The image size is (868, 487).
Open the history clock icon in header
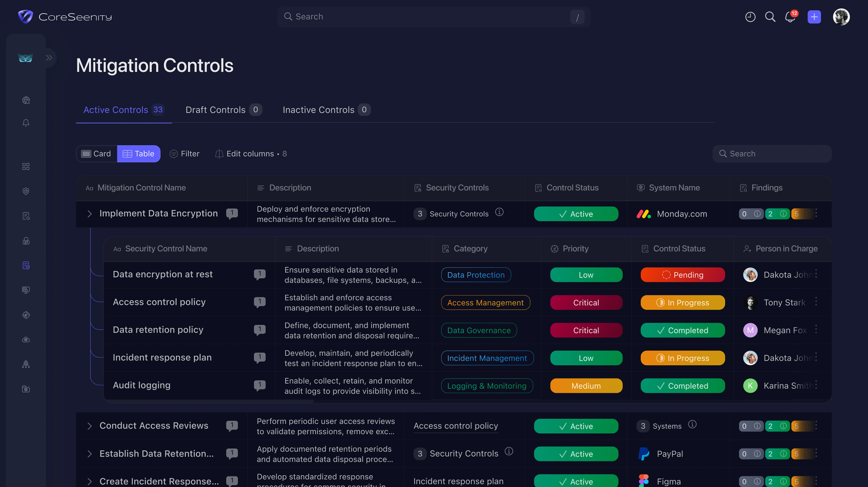(750, 17)
